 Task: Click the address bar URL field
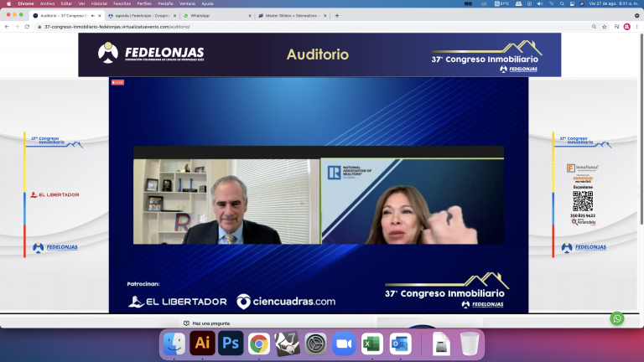312,27
